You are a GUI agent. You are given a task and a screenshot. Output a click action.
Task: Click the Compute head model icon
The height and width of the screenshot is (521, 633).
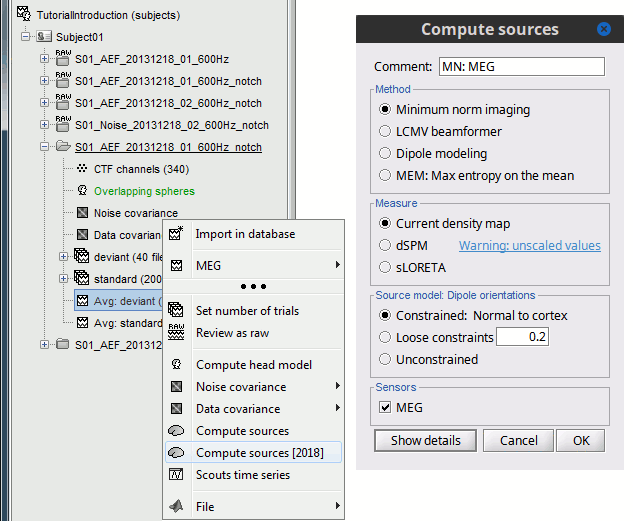[x=176, y=365]
